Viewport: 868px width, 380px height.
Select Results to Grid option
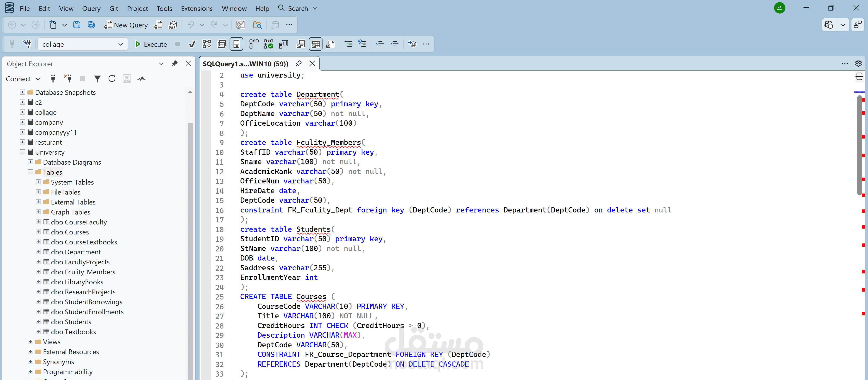pyautogui.click(x=315, y=44)
